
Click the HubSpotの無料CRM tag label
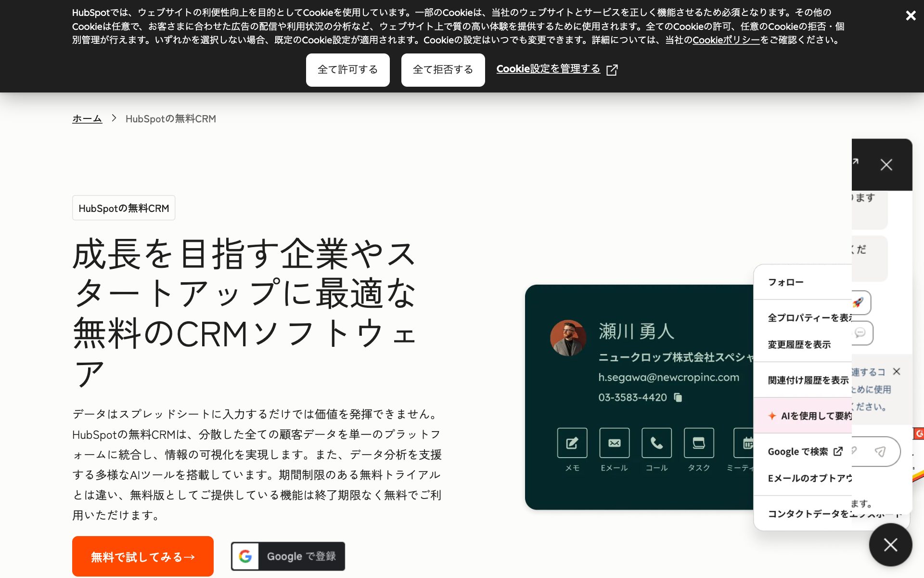click(x=124, y=208)
